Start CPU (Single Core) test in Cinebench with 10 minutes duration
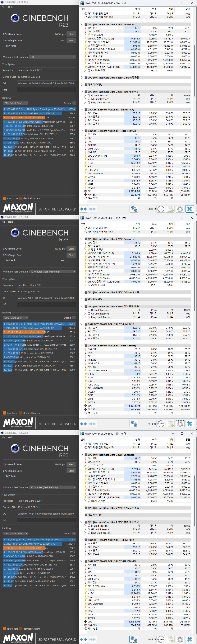The width and height of the screenshot is (197, 644). pos(71,255)
